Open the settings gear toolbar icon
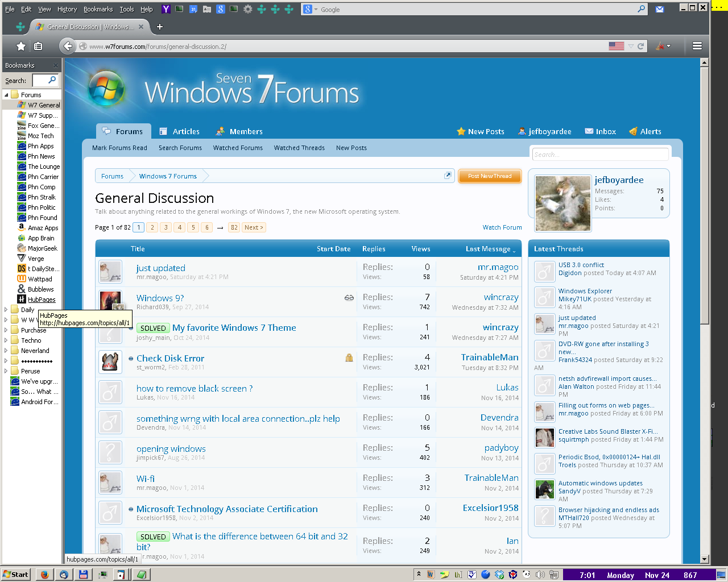The height and width of the screenshot is (582, 728). (247, 9)
